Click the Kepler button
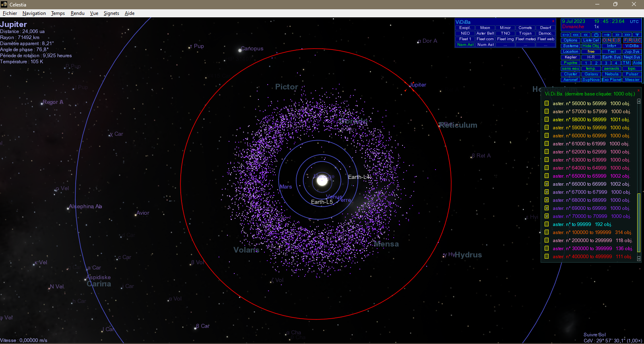Viewport: 644px width, 344px height. click(x=571, y=57)
